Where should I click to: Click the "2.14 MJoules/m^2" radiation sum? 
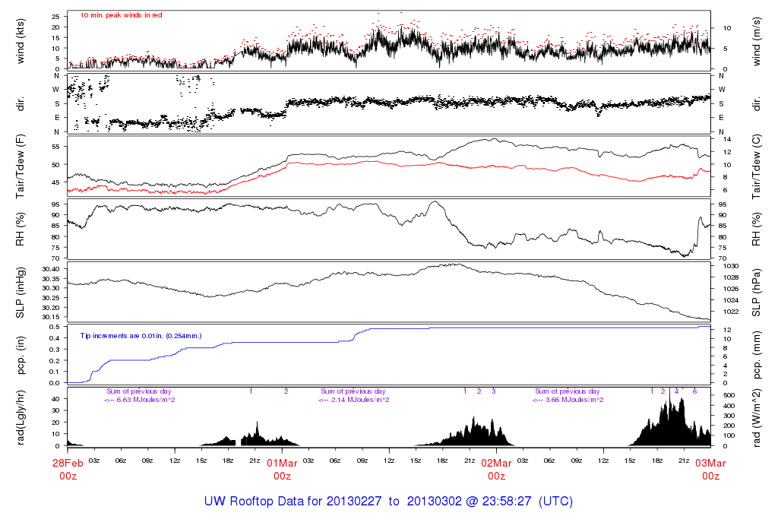[x=359, y=400]
